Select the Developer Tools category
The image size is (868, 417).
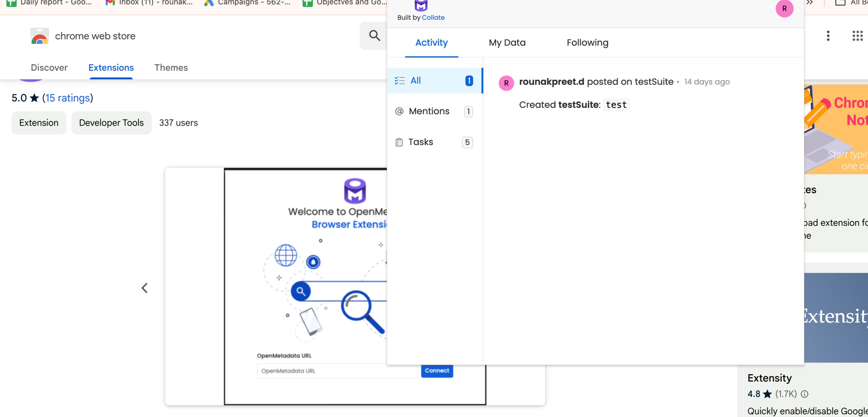pos(111,123)
